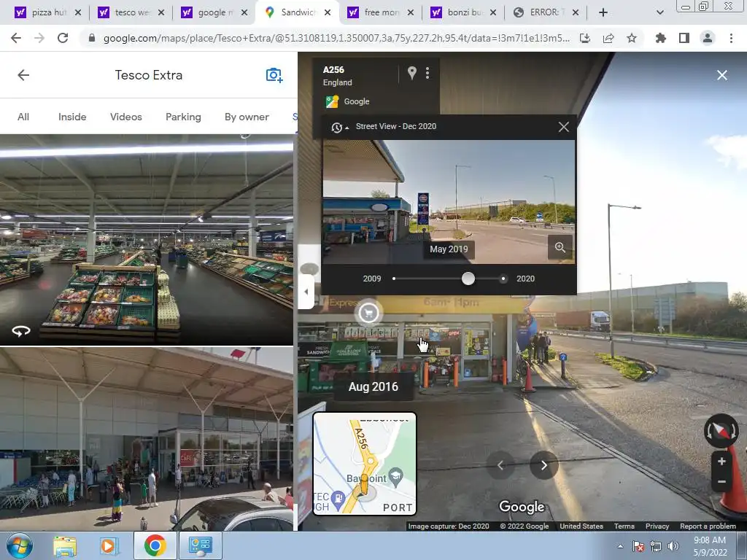Open the All photos tab
The height and width of the screenshot is (560, 747).
click(x=23, y=117)
